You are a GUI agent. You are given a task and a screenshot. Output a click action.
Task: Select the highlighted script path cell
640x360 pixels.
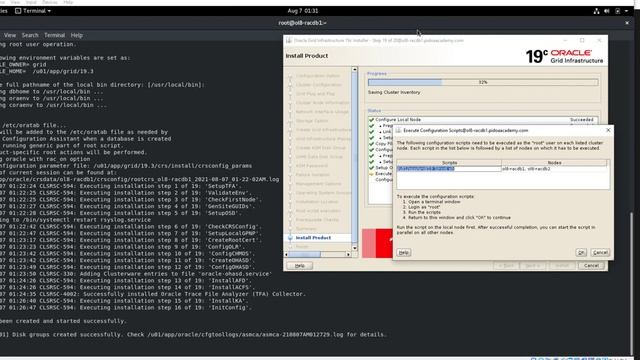[x=449, y=169]
